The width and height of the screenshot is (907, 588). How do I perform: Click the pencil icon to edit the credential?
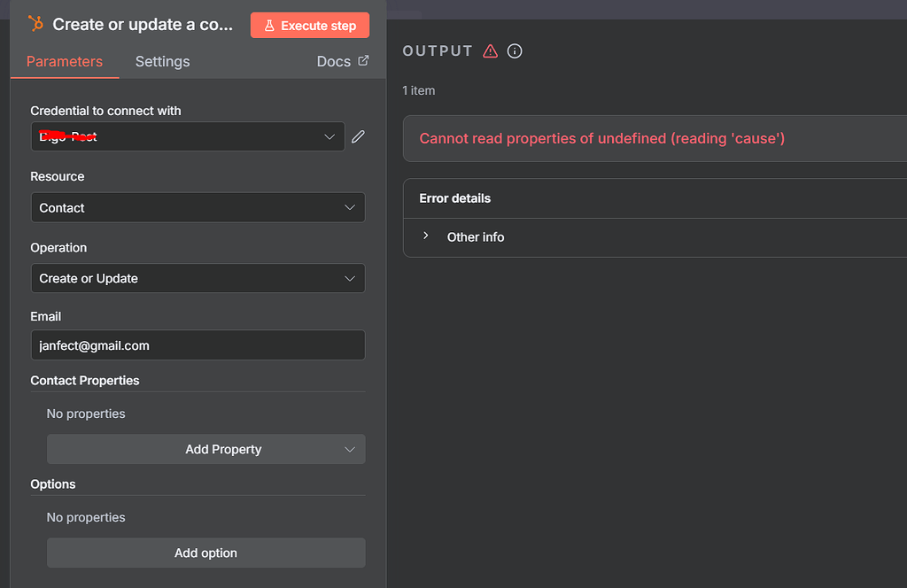(x=358, y=136)
